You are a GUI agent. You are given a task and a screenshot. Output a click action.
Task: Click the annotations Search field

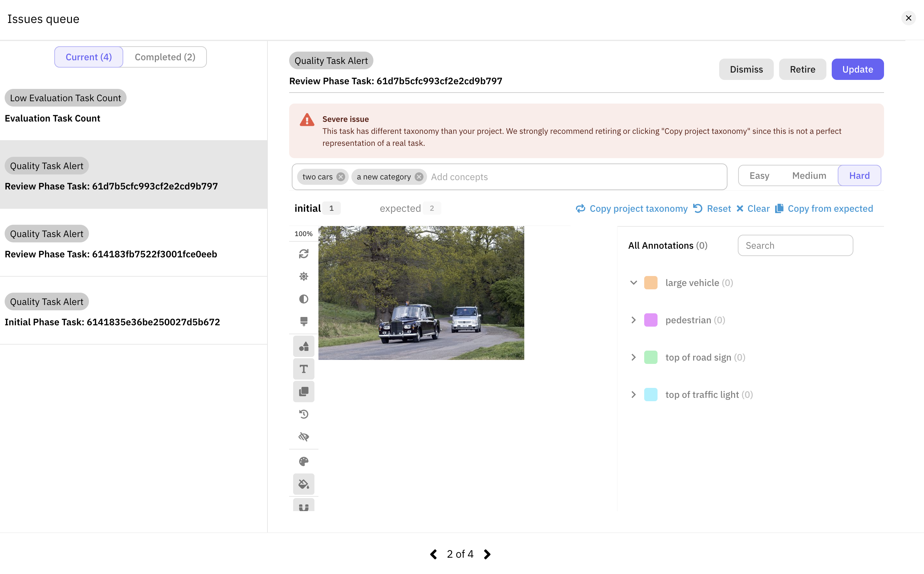[795, 245]
